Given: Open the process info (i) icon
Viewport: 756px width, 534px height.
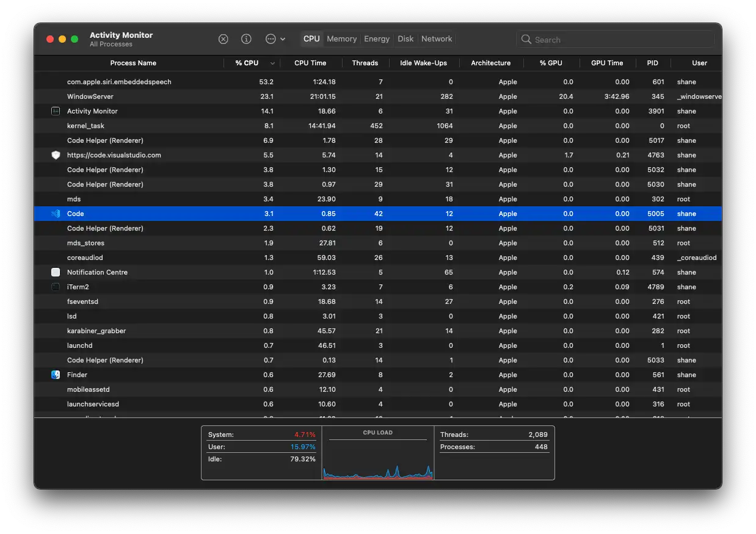Looking at the screenshot, I should tap(246, 39).
